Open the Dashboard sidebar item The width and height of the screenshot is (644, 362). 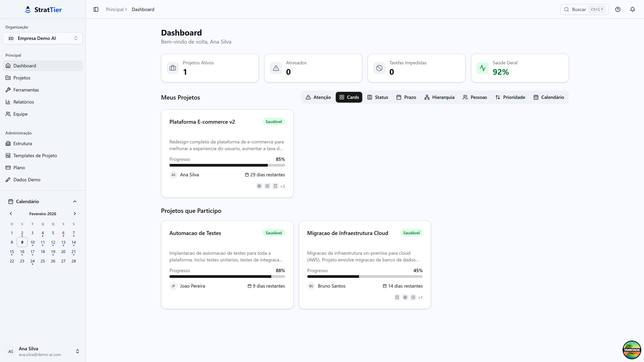click(25, 66)
